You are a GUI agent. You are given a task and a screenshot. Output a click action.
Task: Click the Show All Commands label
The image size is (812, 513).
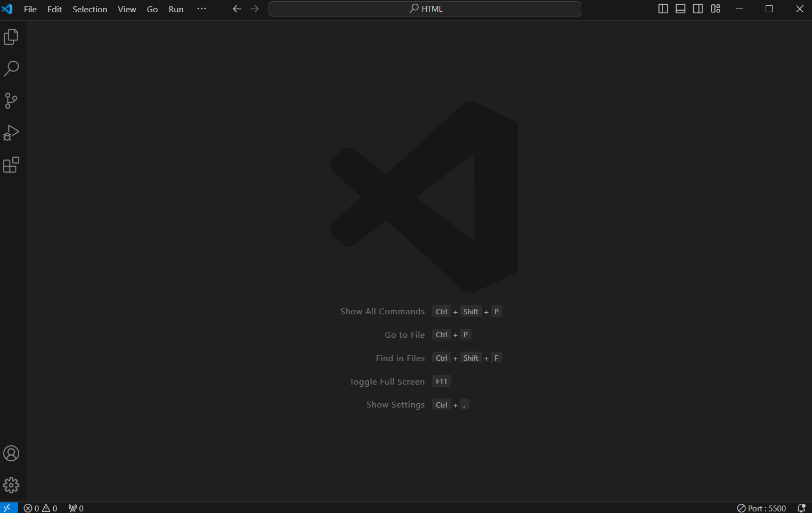coord(383,312)
